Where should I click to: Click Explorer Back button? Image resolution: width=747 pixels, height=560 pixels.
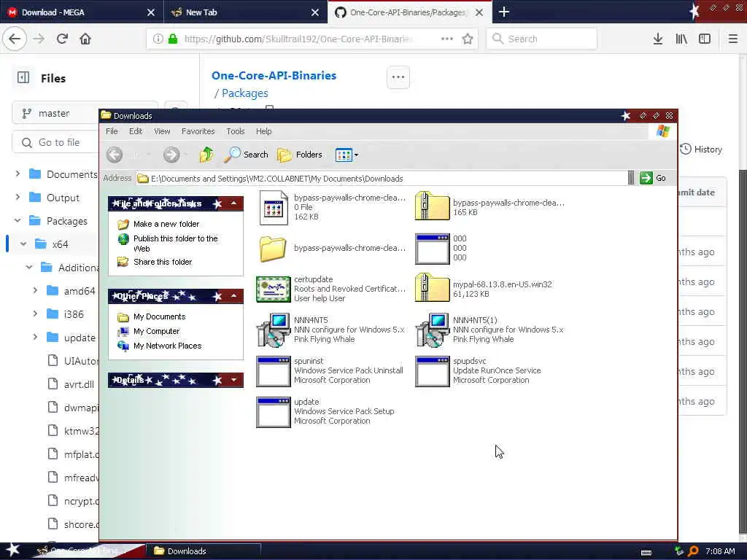115,155
